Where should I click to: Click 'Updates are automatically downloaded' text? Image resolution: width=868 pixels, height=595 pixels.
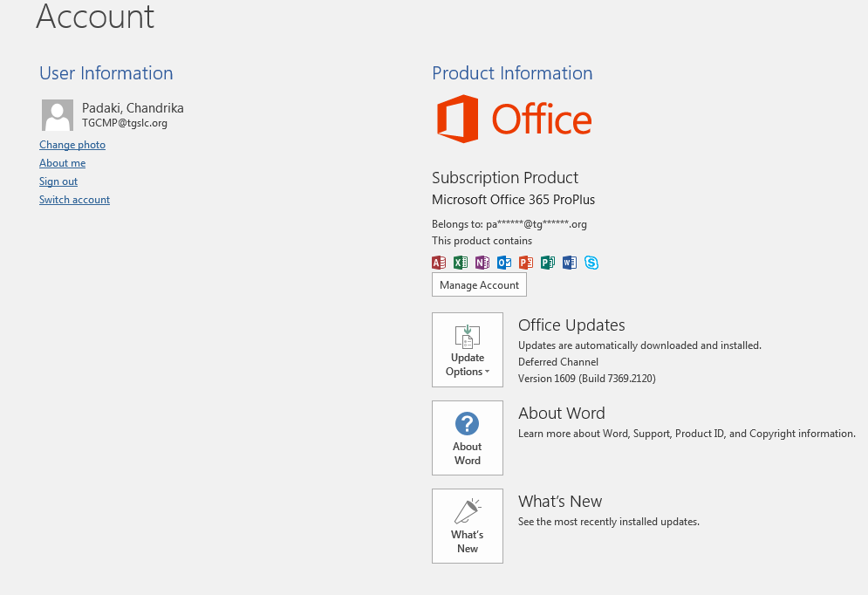[x=640, y=345]
